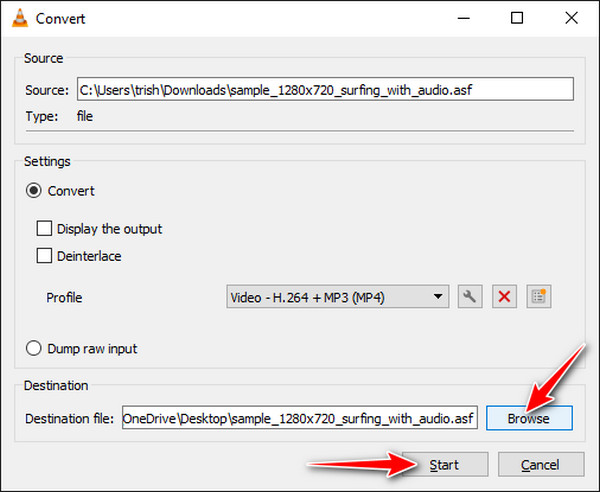Cancel the Convert dialog
600x492 pixels.
541,464
